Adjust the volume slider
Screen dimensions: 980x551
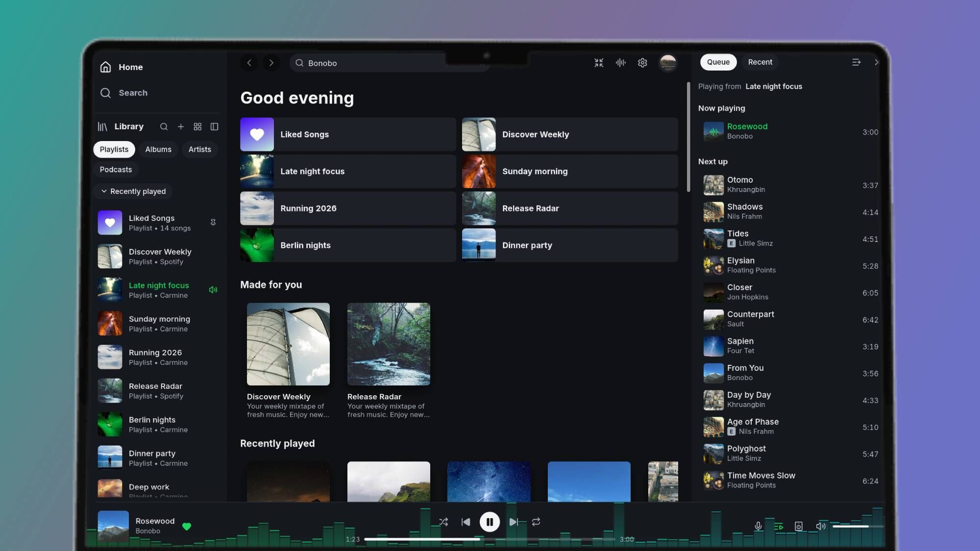point(858,527)
